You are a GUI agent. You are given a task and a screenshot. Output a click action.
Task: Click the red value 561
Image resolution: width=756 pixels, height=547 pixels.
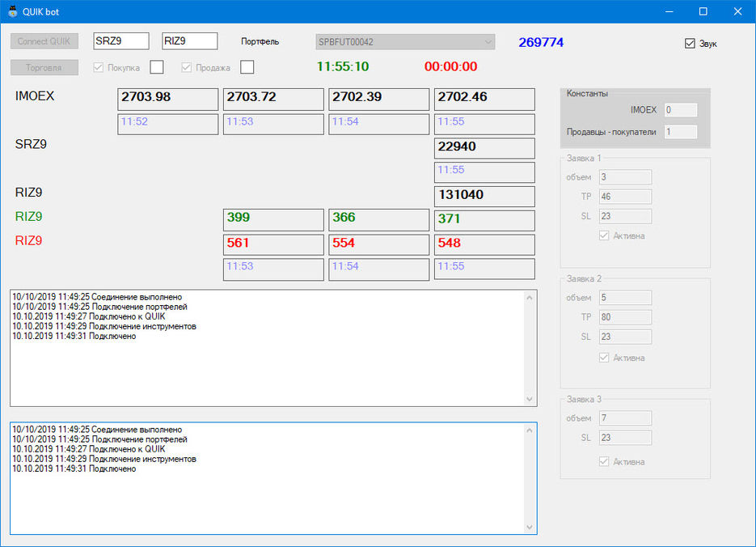coord(273,244)
